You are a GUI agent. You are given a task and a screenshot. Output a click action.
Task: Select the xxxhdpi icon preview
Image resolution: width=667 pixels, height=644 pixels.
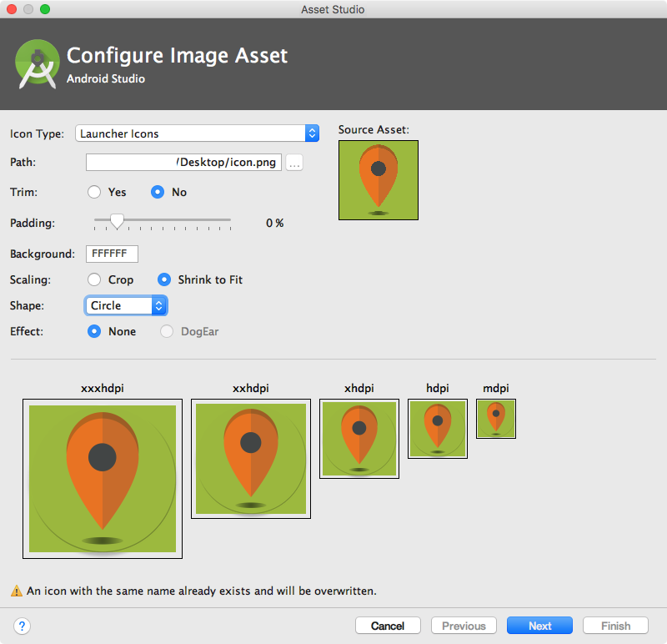[x=103, y=479]
